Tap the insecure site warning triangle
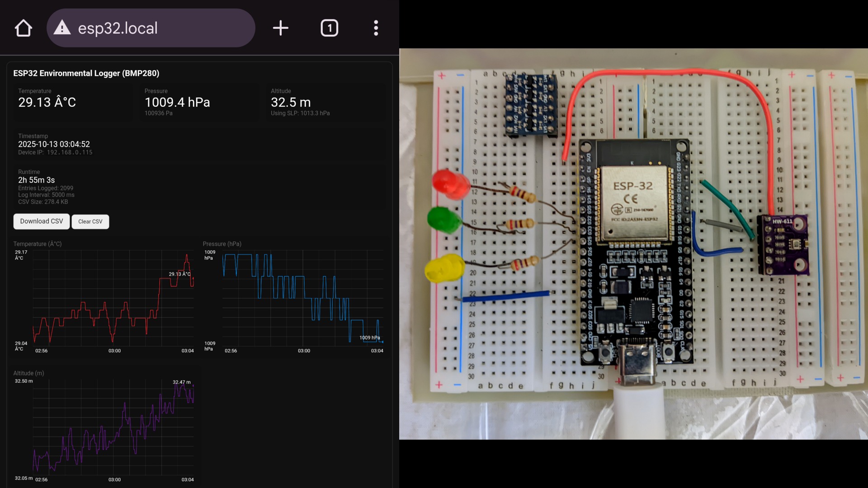The image size is (868, 488). click(62, 28)
